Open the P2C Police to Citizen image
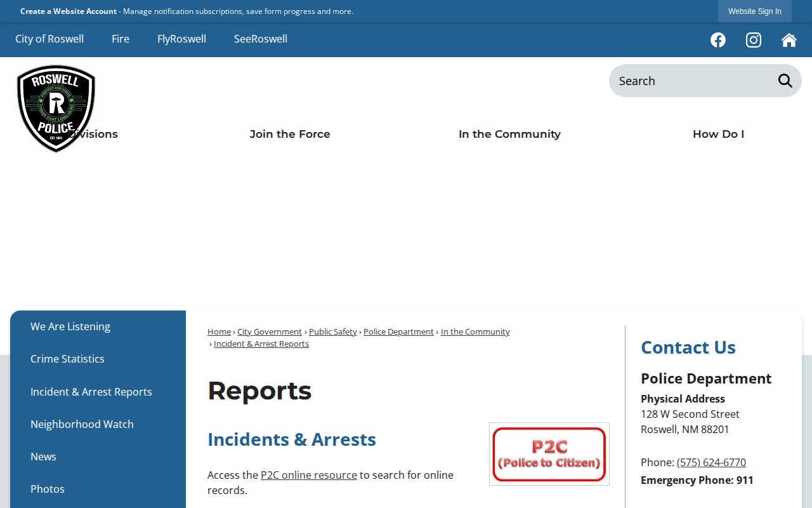812x508 pixels. coord(549,454)
